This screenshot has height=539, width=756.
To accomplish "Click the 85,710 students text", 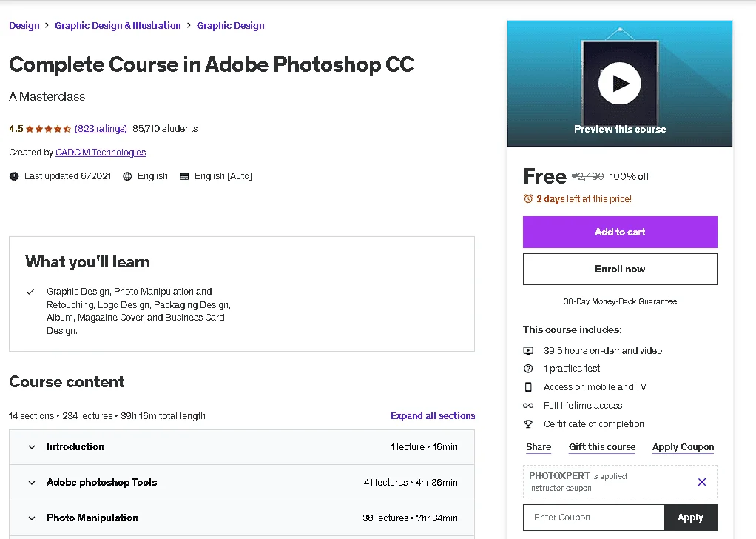I will (165, 129).
